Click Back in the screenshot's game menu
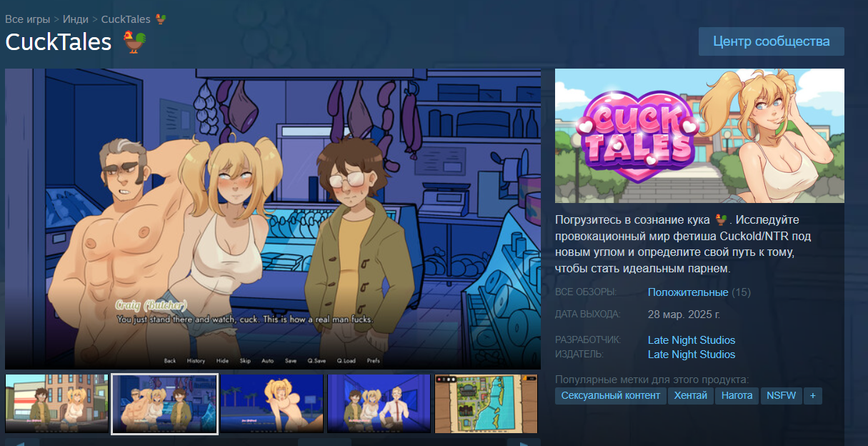Viewport: 868px width, 446px height. tap(170, 361)
